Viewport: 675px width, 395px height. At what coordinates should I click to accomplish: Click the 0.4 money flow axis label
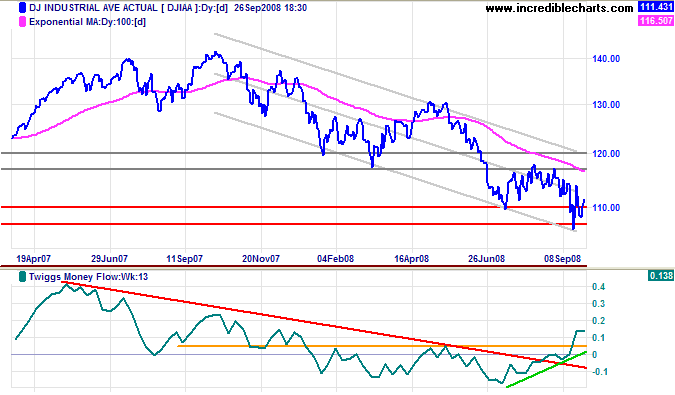point(599,287)
